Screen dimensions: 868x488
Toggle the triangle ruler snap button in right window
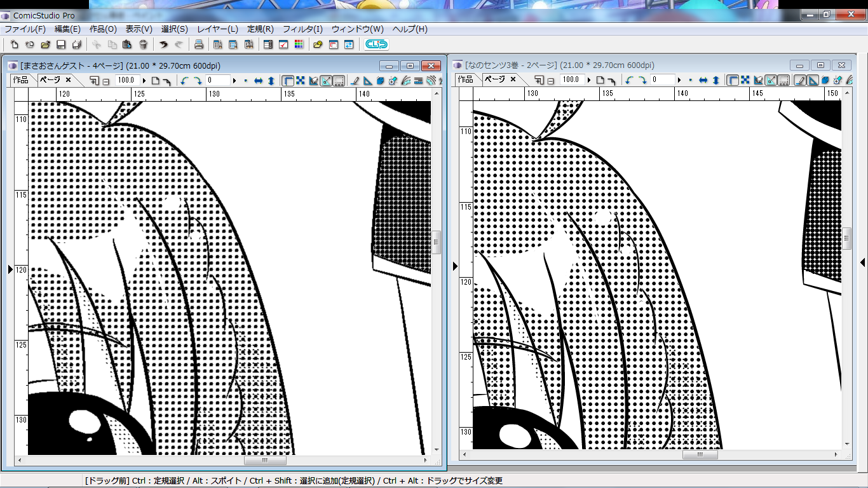[813, 80]
